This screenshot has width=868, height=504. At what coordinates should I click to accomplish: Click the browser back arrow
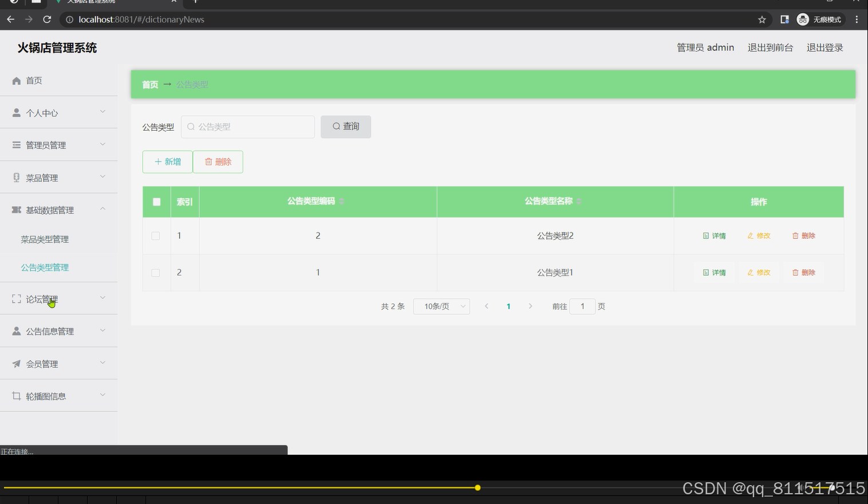10,19
